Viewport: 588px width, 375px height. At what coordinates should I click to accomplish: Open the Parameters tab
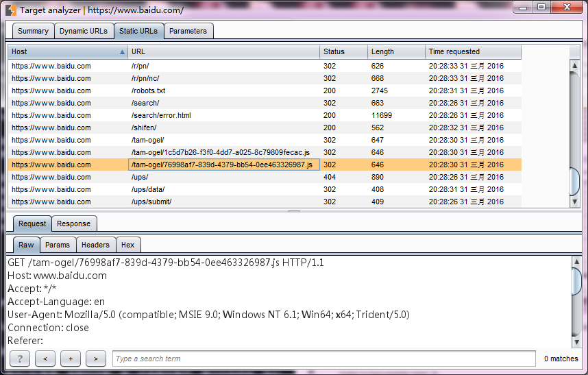(188, 31)
